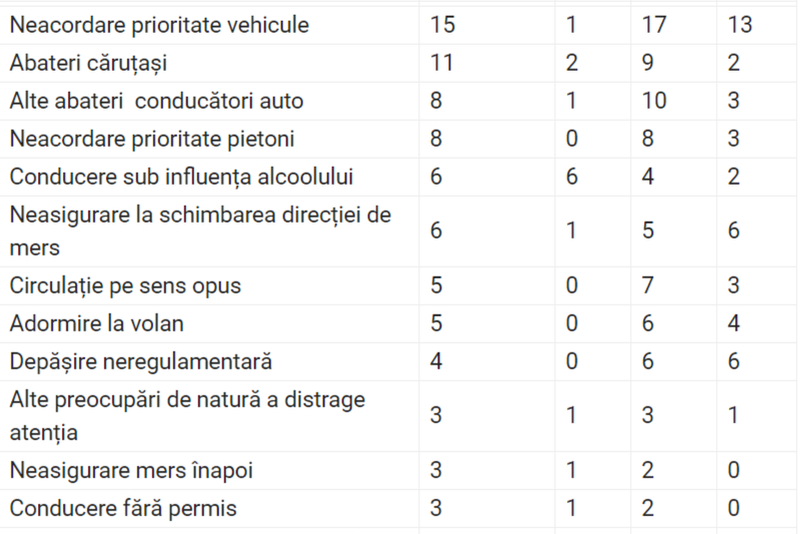Click the "Circulație pe sens opus" cell
This screenshot has height=534, width=800.
125,286
